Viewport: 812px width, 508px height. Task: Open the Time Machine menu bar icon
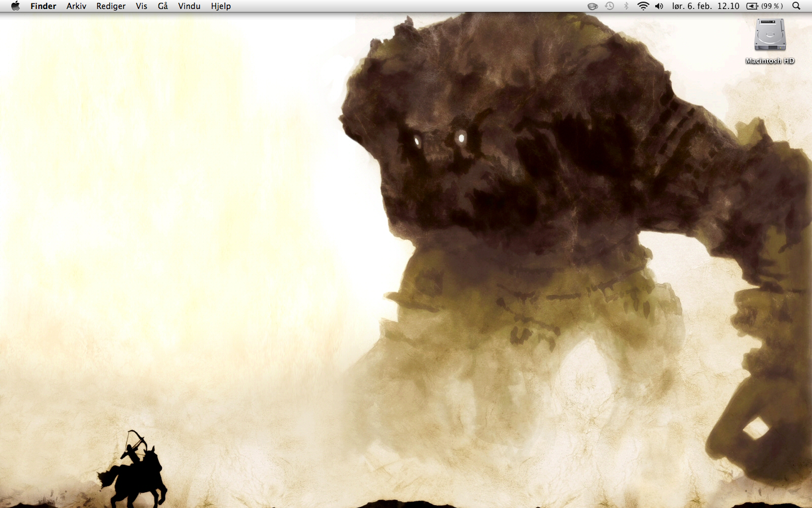(610, 6)
